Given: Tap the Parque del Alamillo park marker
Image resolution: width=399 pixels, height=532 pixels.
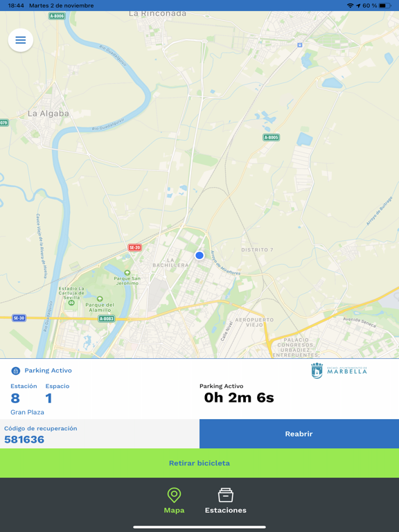Looking at the screenshot, I should [x=100, y=299].
